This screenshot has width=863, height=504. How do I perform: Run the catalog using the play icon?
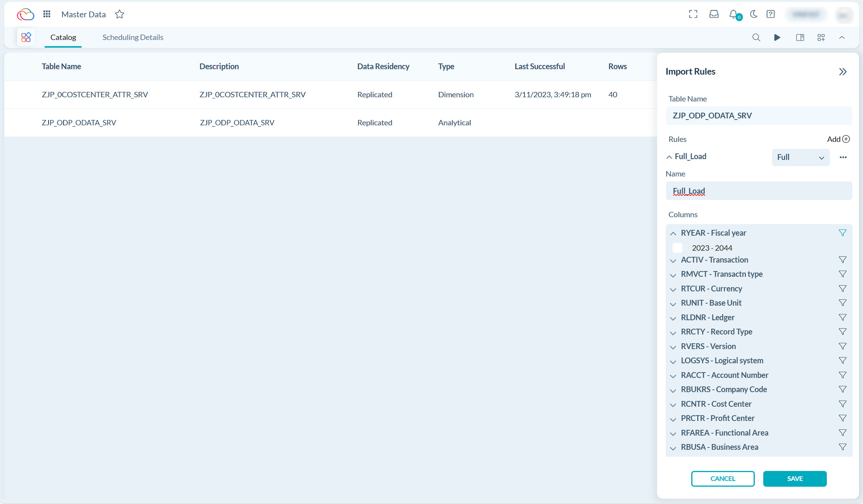(777, 37)
